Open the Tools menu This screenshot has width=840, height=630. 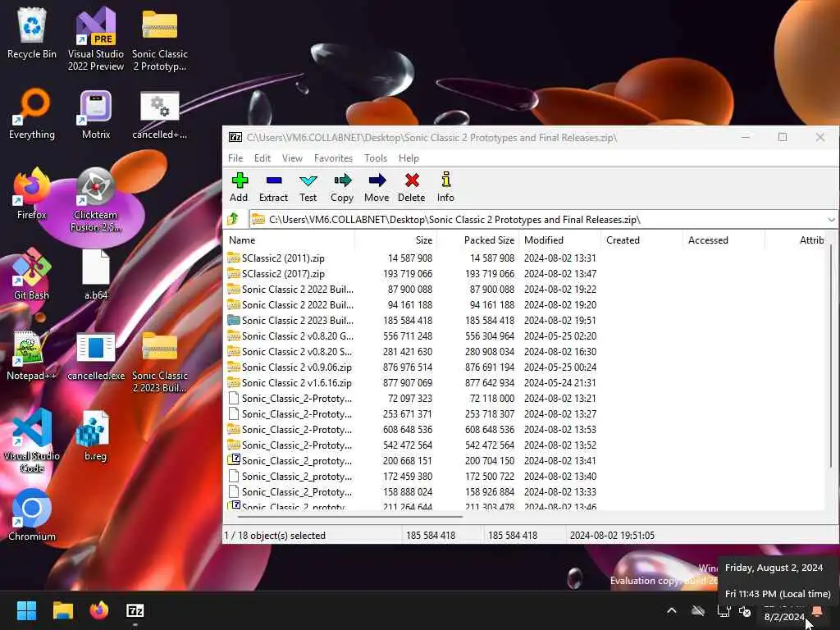pyautogui.click(x=376, y=158)
